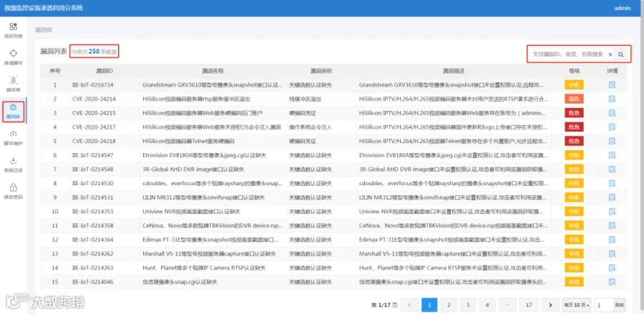644x314 pixels.
Task: Click the pagination ellipsis button
Action: (x=507, y=305)
